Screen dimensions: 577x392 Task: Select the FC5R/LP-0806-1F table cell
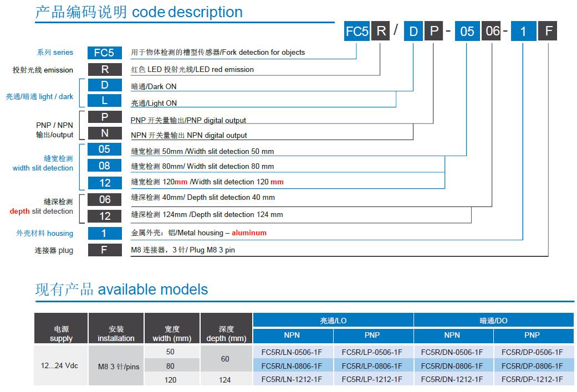point(372,366)
